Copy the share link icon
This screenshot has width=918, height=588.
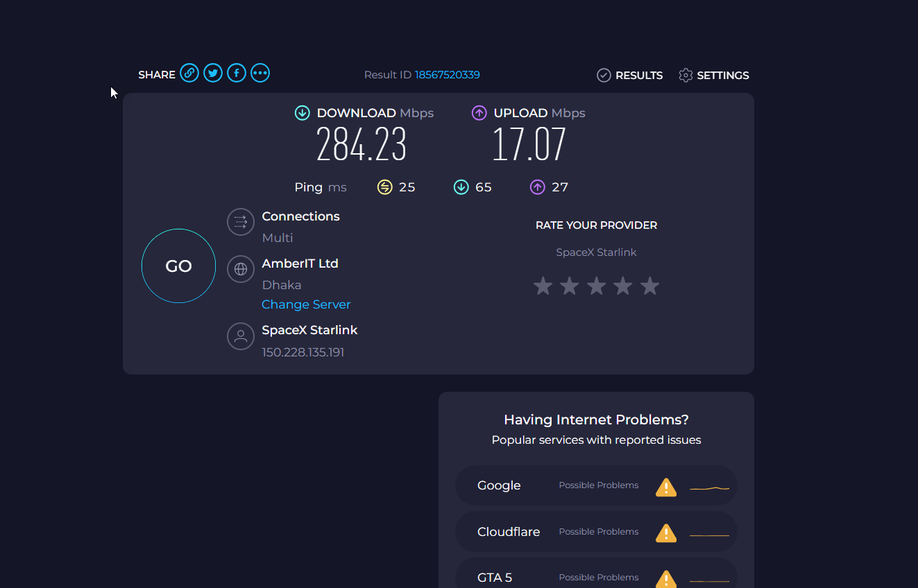pos(189,73)
